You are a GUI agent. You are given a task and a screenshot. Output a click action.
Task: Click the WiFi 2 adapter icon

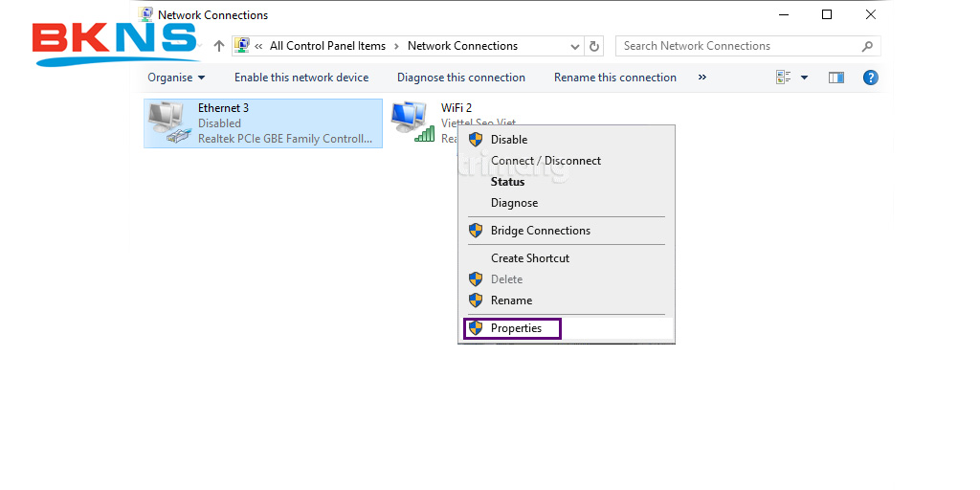click(412, 122)
